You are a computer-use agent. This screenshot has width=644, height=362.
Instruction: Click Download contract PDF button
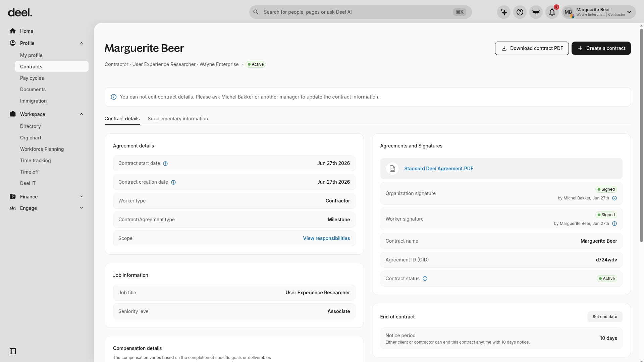pyautogui.click(x=532, y=48)
